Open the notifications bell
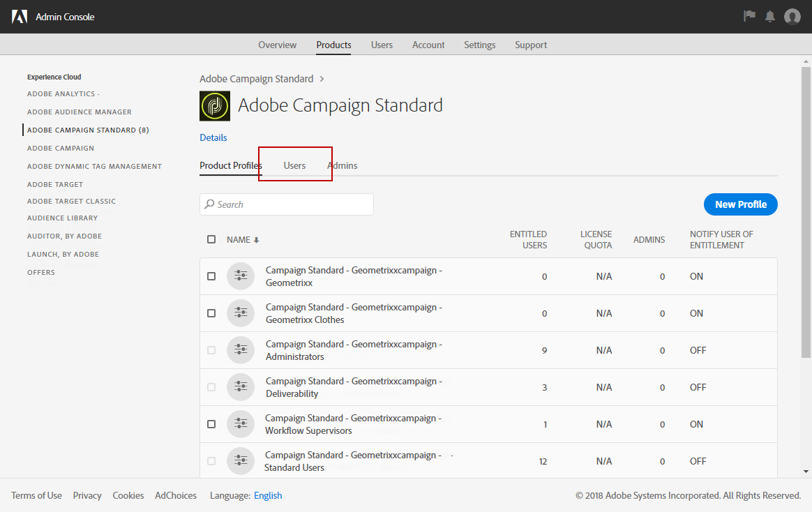Screen dimensions: 812x512 [x=770, y=16]
